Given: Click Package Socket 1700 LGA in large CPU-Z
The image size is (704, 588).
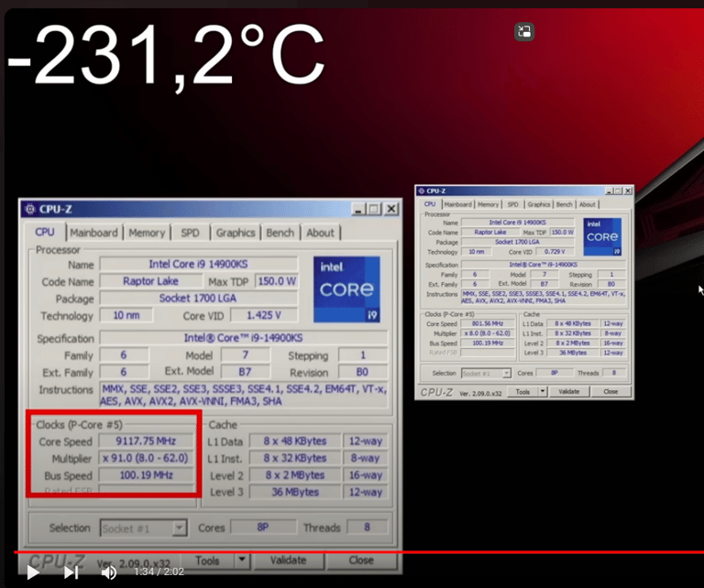Looking at the screenshot, I should click(x=198, y=299).
